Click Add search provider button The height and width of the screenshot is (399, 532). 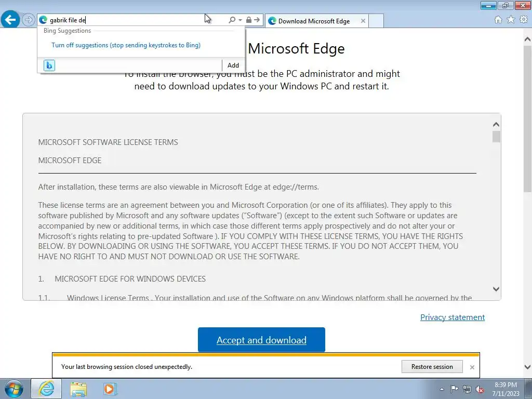pyautogui.click(x=233, y=65)
